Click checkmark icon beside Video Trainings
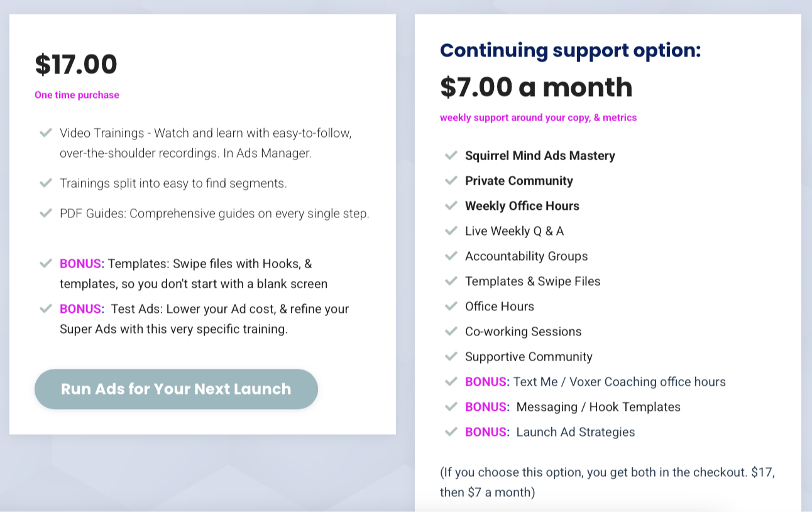The image size is (812, 512). [x=45, y=133]
